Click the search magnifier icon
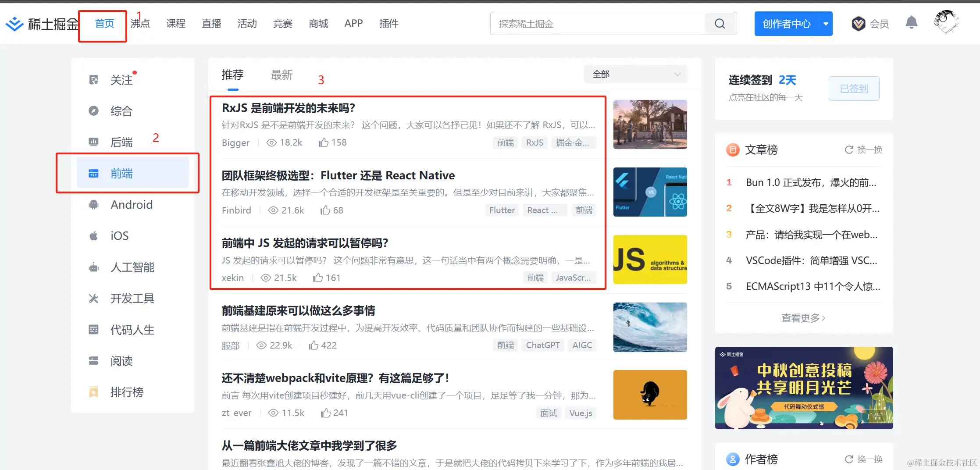This screenshot has width=980, height=470. tap(720, 24)
